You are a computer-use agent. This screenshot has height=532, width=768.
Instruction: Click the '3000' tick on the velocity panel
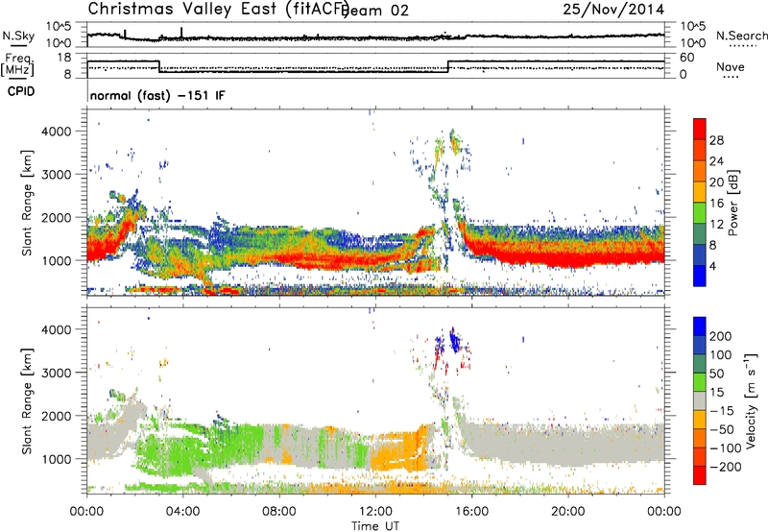tap(56, 373)
